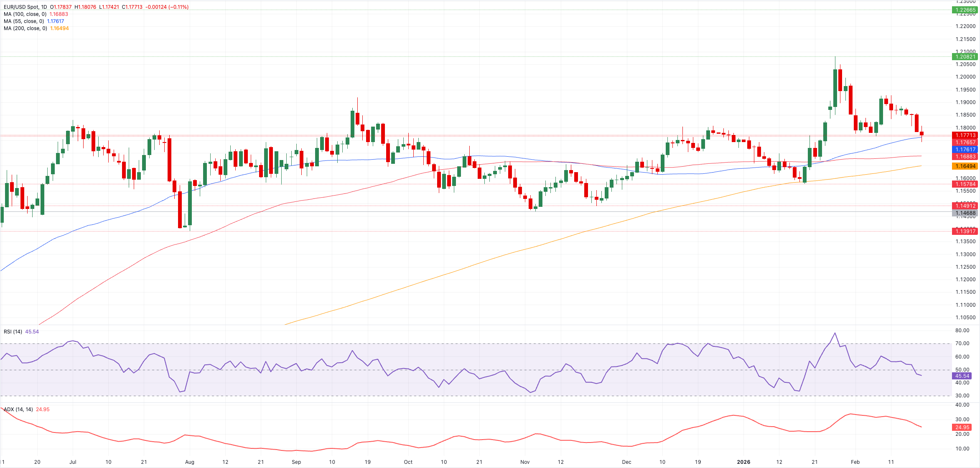Click the 1.15784 red price level tag
The image size is (980, 468).
[965, 184]
